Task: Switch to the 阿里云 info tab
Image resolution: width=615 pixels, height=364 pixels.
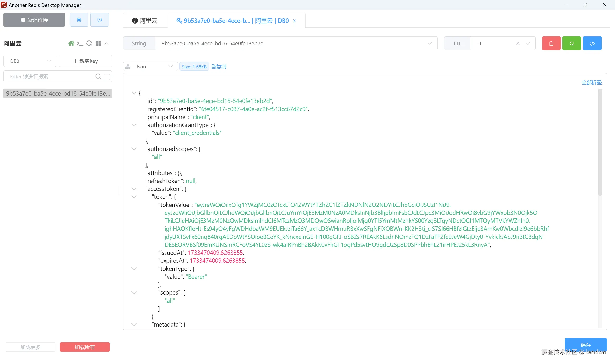Action: [145, 21]
